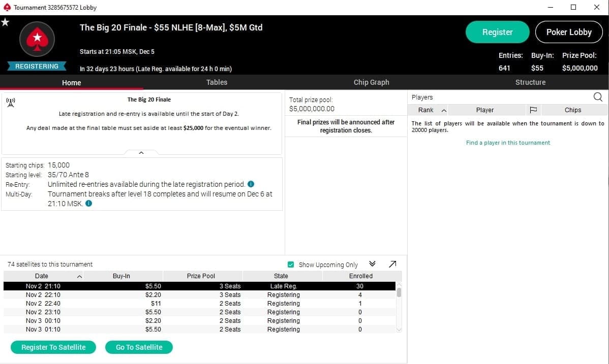Open the Multi-Day info icon
Viewport: 609px width, 364px height.
[88, 204]
